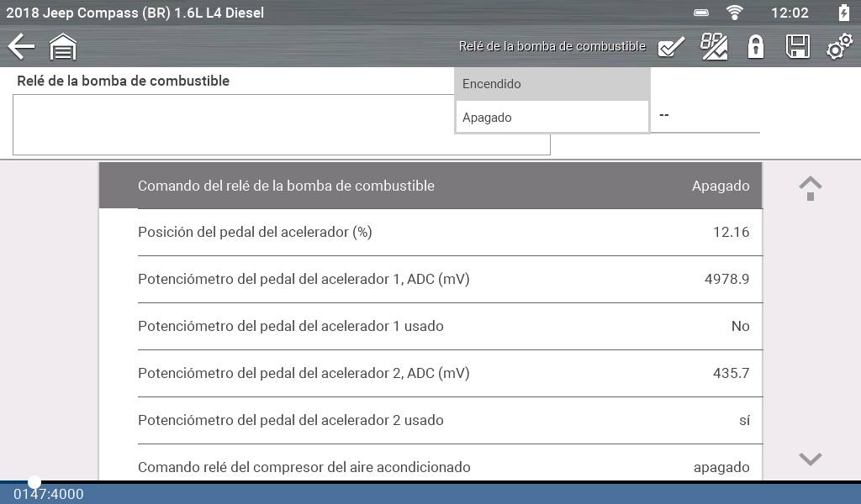This screenshot has width=861, height=504.
Task: Select Posición del pedal del acelerador row
Action: tap(430, 232)
